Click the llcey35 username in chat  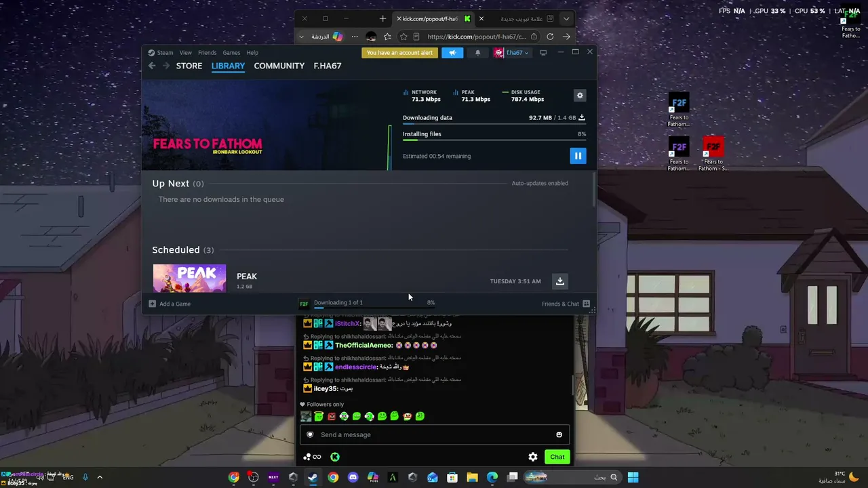pyautogui.click(x=325, y=389)
